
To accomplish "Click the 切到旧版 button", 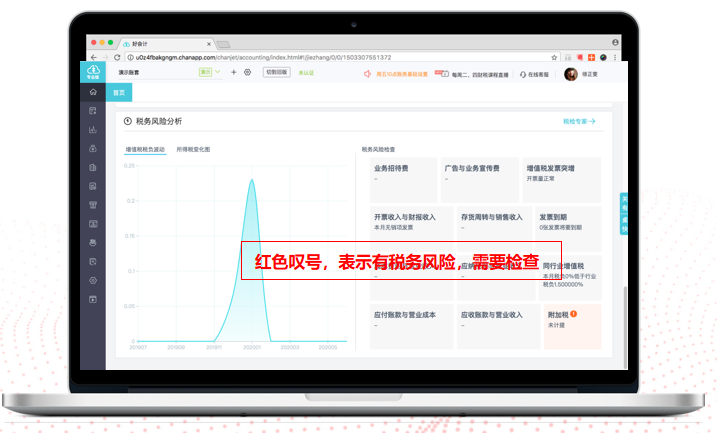I will (276, 73).
